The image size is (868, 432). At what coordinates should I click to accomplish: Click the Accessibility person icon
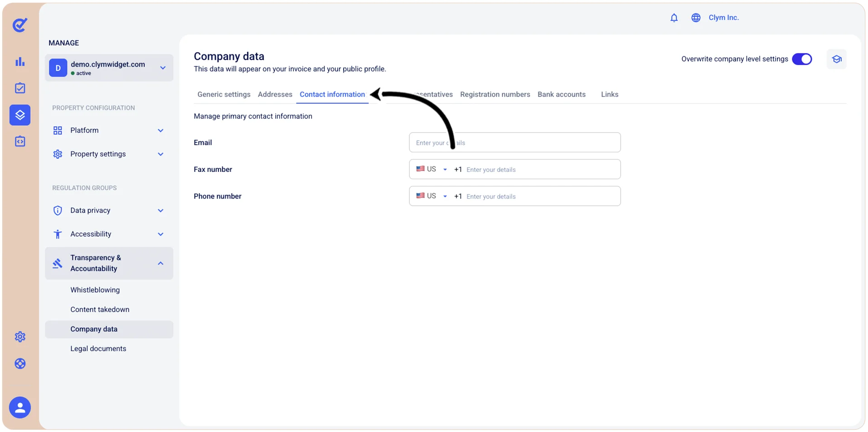(x=58, y=234)
